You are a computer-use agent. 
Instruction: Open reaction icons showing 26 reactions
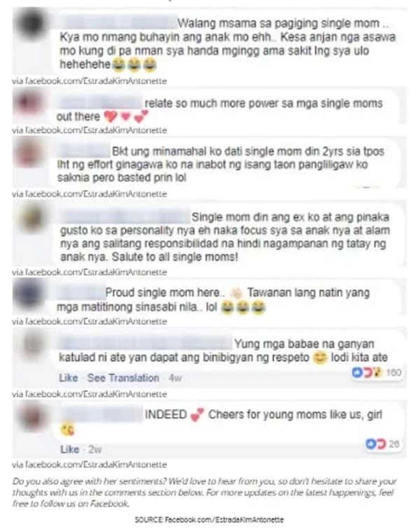tap(382, 444)
